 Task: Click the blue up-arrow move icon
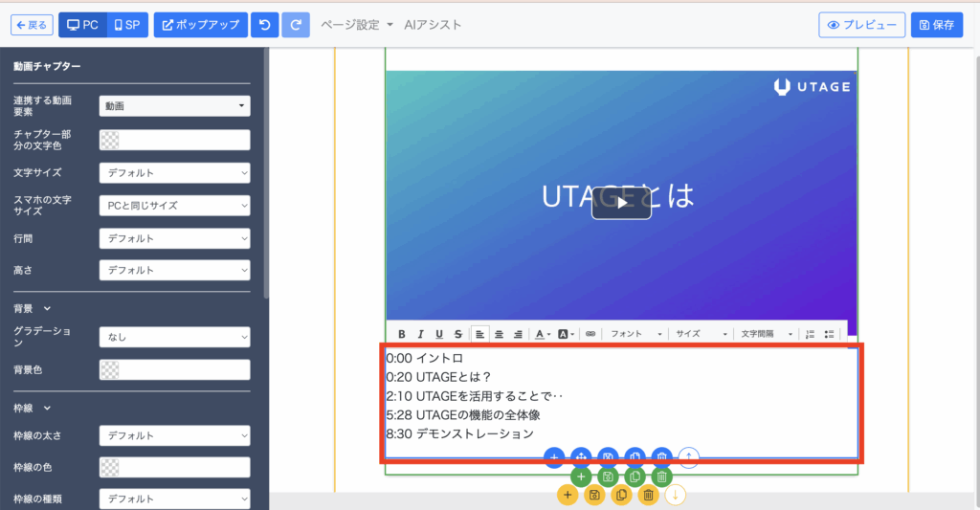pos(689,457)
